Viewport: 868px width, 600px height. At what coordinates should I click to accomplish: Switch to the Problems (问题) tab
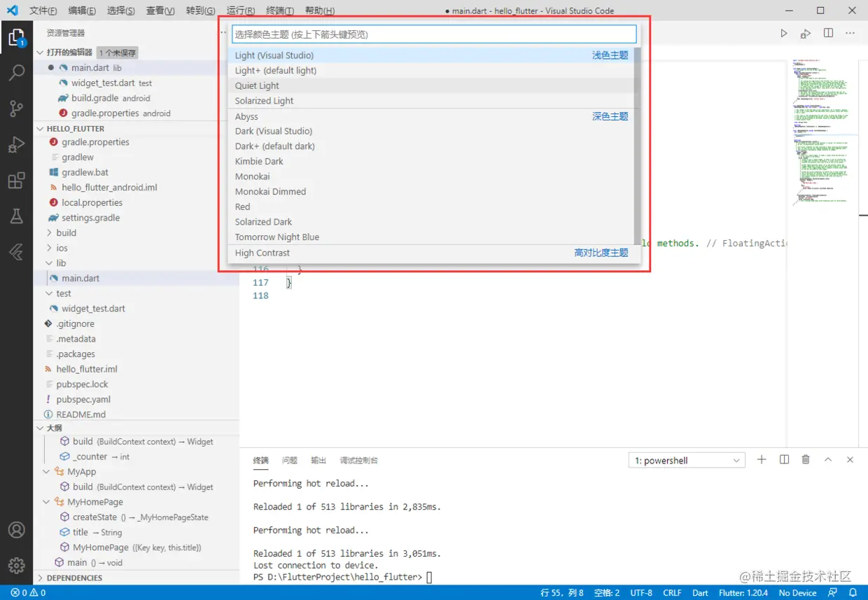(x=290, y=461)
